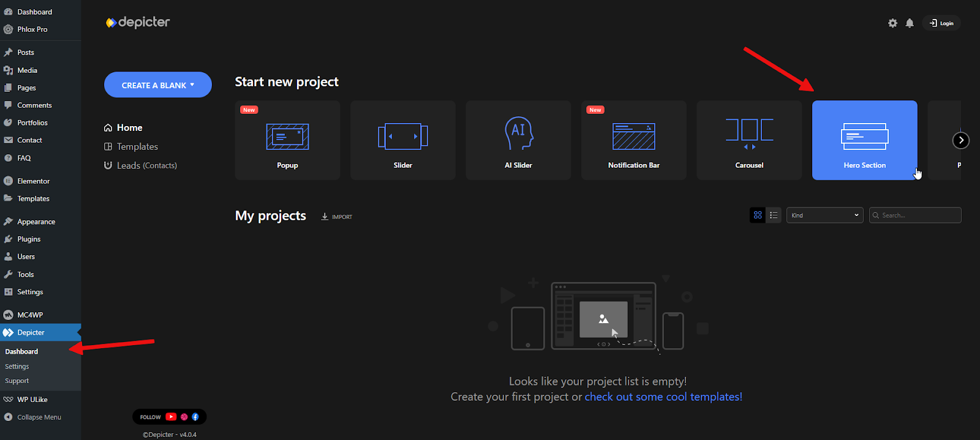Open Portfolios in the WordPress sidebar
The image size is (980, 440).
(x=40, y=122)
